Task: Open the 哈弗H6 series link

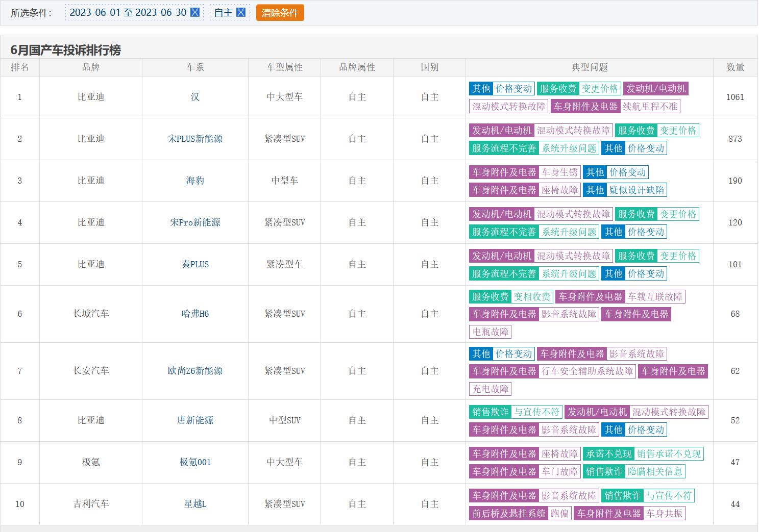Action: pos(195,314)
